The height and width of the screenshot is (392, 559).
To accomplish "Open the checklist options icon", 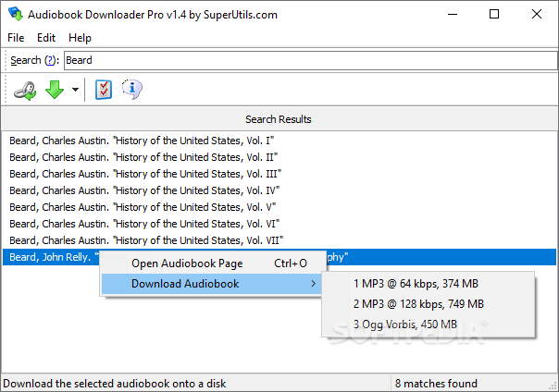I will [104, 90].
